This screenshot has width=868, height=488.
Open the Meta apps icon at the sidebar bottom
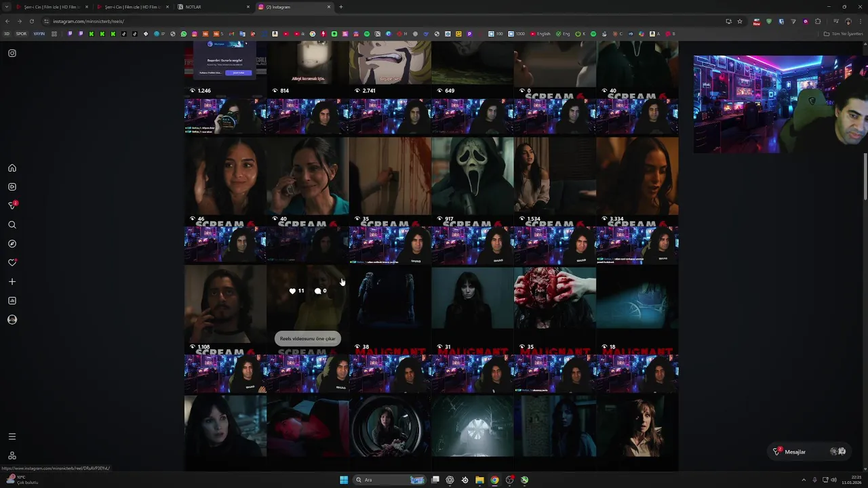(x=12, y=455)
